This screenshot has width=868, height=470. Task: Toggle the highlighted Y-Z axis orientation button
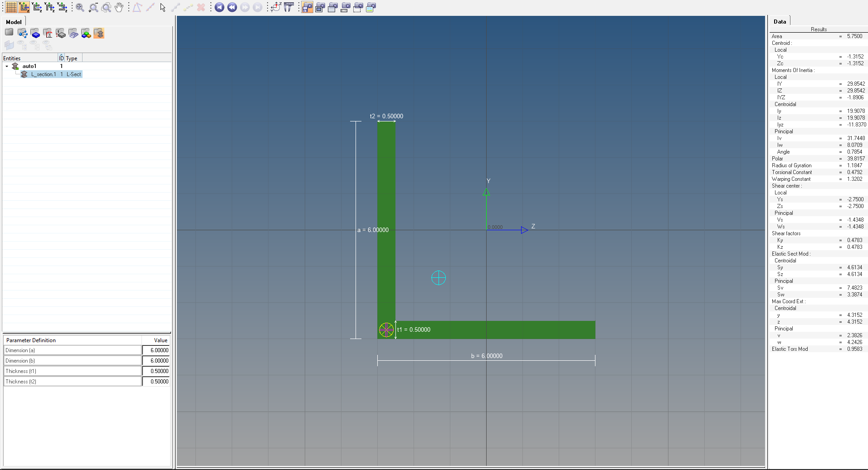coord(24,7)
